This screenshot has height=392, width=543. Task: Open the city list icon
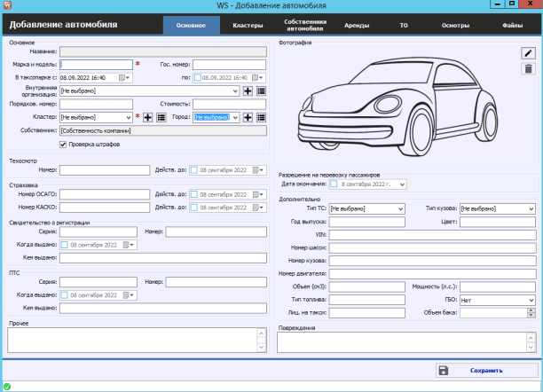(262, 117)
